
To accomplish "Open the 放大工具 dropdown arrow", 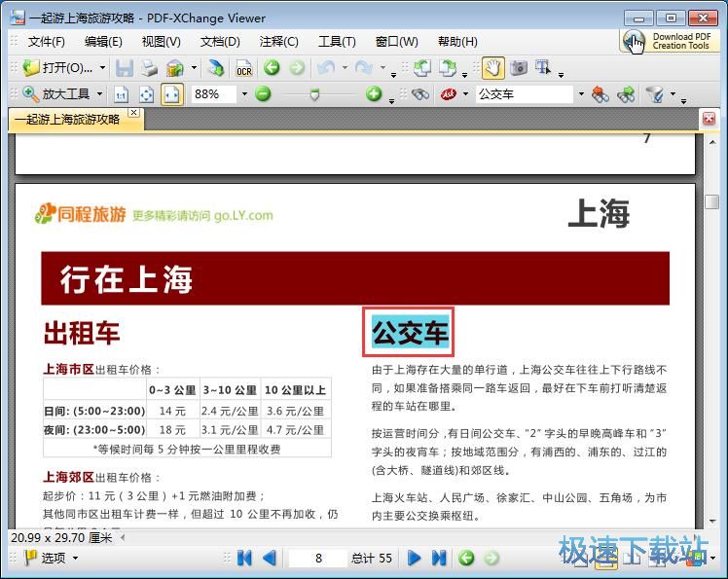I will pos(100,94).
